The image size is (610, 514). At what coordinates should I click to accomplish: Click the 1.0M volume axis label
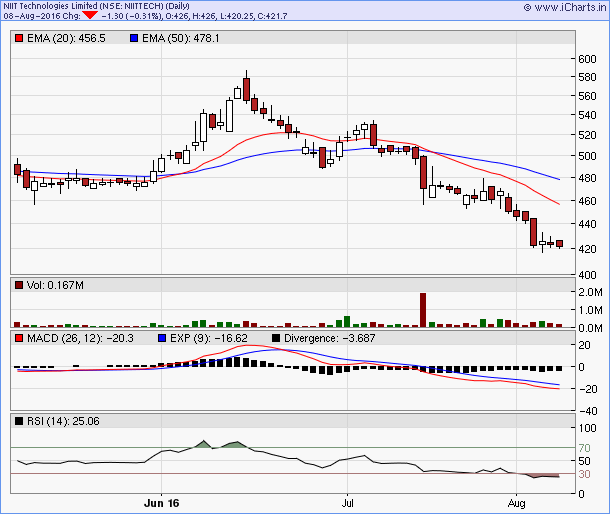(591, 310)
